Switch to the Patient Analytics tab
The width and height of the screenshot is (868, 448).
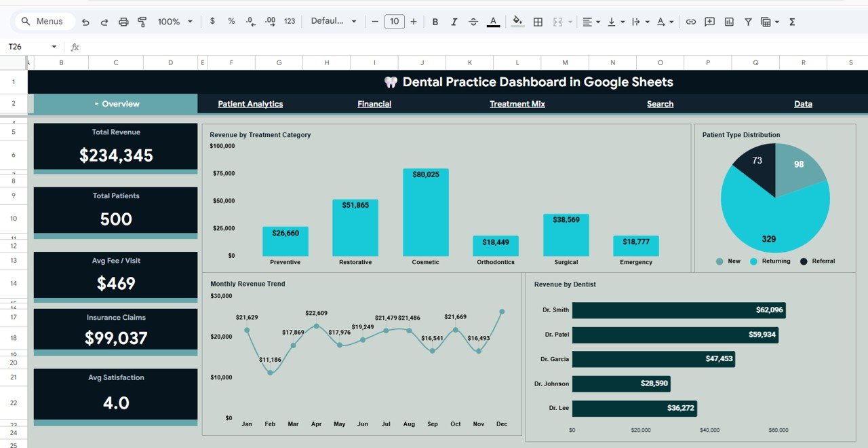tap(250, 104)
